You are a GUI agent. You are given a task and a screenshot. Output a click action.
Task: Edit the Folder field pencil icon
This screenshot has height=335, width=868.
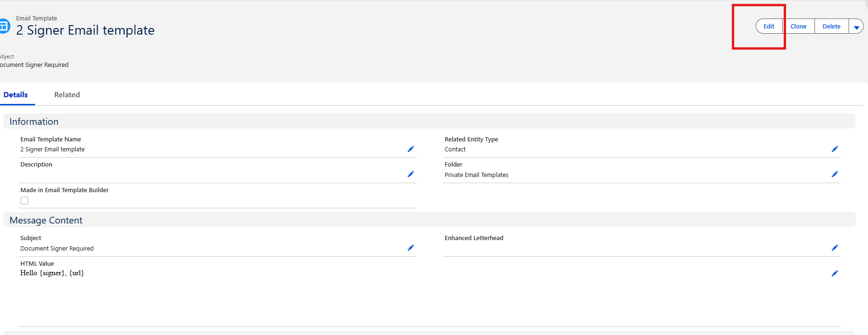pos(835,174)
